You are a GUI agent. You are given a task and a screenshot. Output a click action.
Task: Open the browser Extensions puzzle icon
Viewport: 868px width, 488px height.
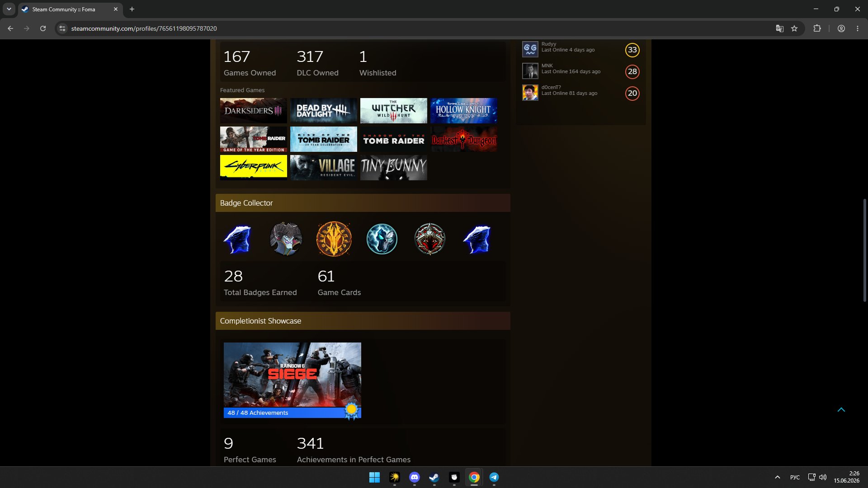(817, 28)
